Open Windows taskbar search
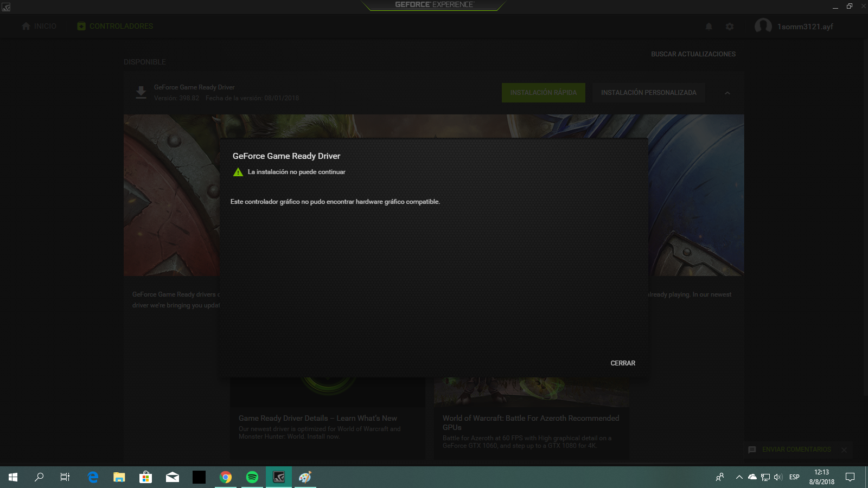The image size is (868, 488). click(x=39, y=477)
